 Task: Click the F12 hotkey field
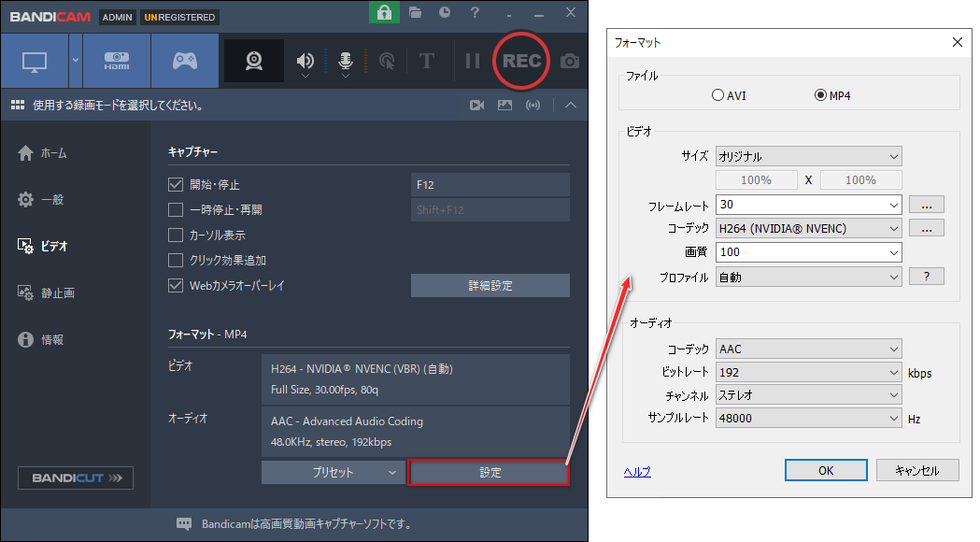tap(490, 184)
